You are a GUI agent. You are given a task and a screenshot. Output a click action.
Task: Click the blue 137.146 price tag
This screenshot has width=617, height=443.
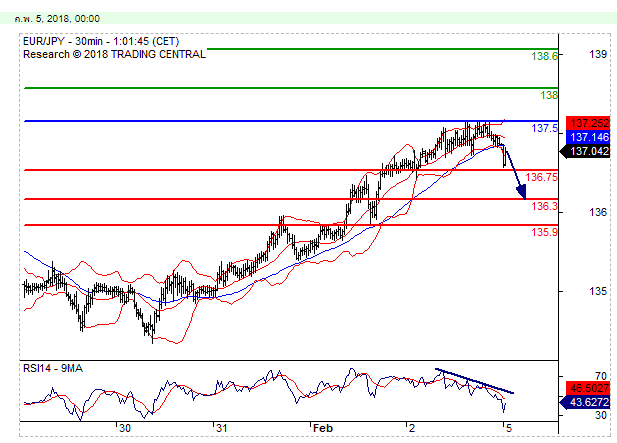pyautogui.click(x=588, y=137)
